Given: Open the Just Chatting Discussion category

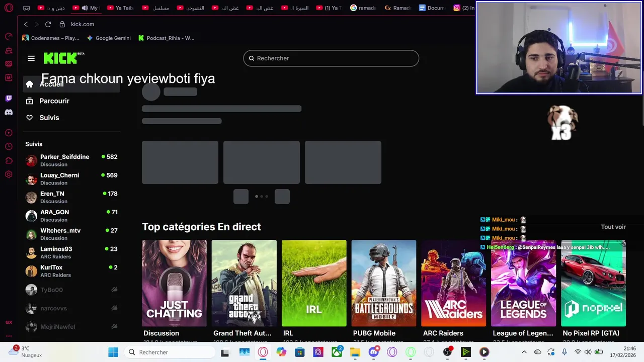Looking at the screenshot, I should pos(174,283).
